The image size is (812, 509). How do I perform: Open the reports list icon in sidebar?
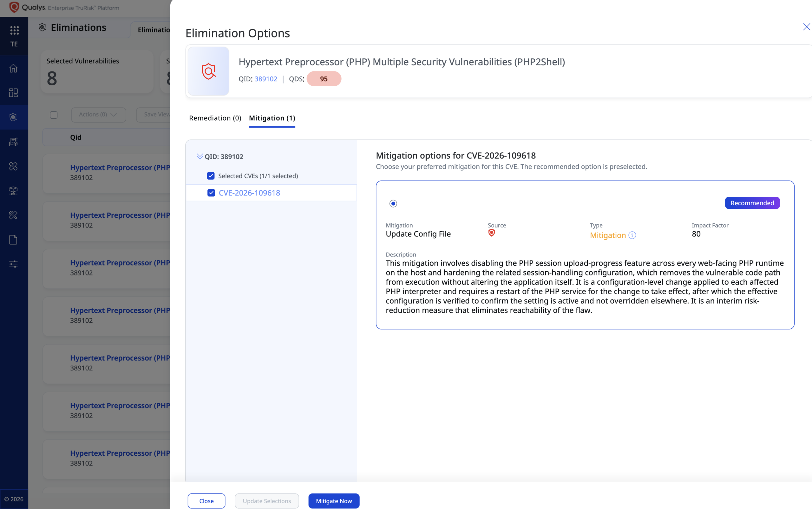(13, 142)
